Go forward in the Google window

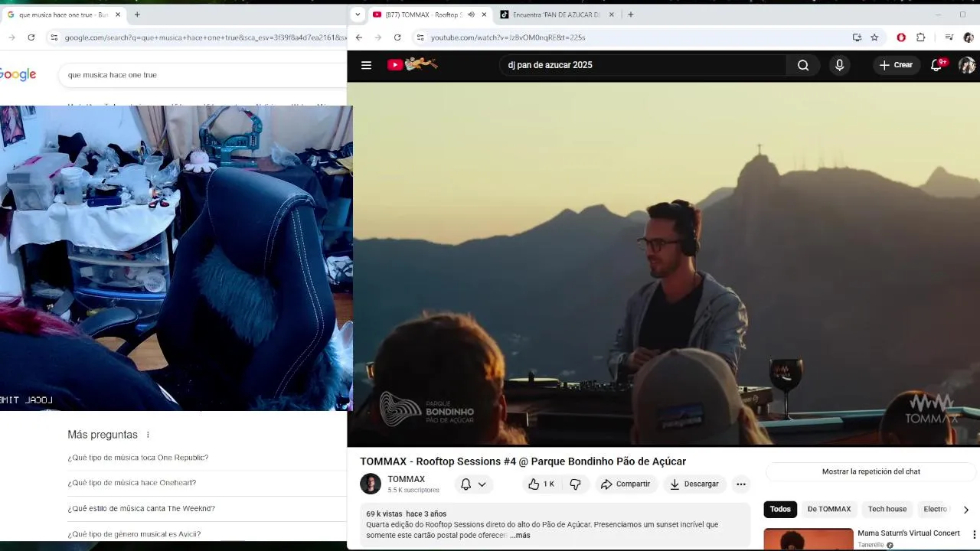pyautogui.click(x=11, y=37)
